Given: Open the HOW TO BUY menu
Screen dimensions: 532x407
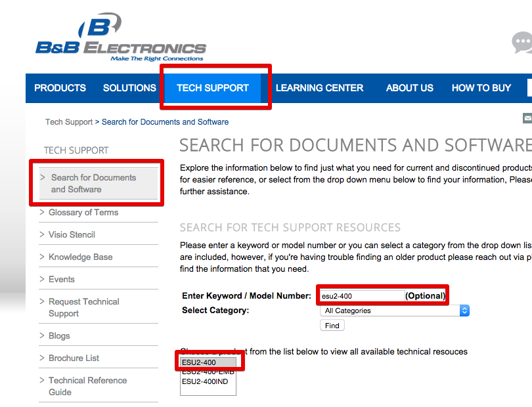Looking at the screenshot, I should coord(481,88).
